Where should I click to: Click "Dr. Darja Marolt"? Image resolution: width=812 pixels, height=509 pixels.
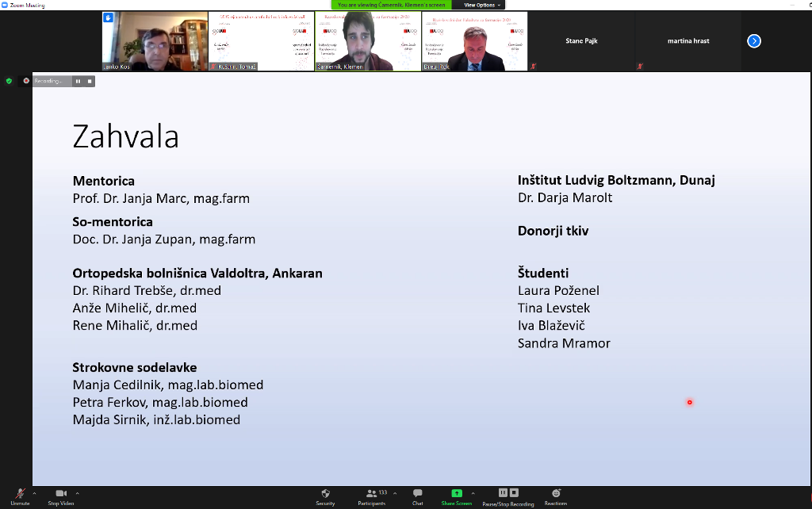coord(565,197)
